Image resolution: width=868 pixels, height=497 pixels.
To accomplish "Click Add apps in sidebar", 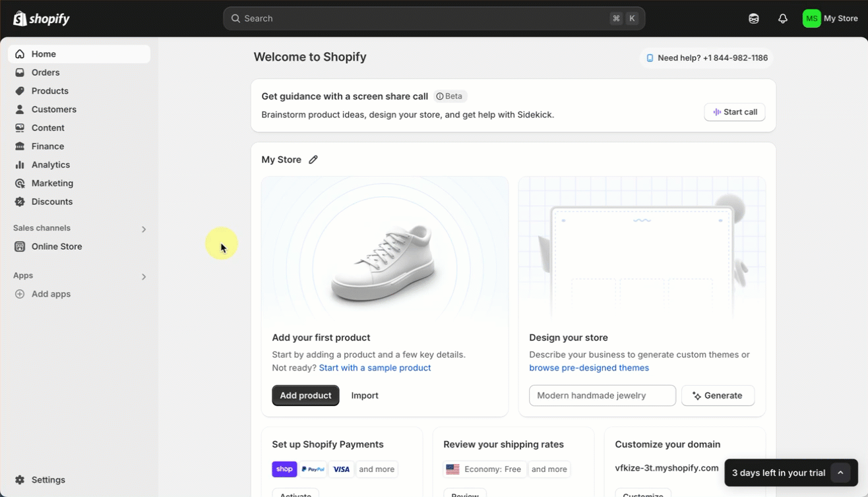I will click(79, 294).
